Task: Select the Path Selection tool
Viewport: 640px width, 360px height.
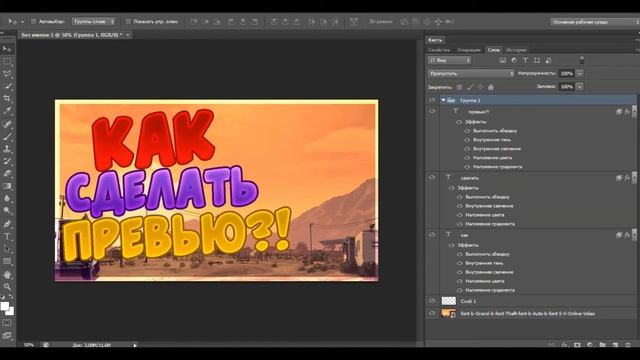Action: [x=7, y=249]
